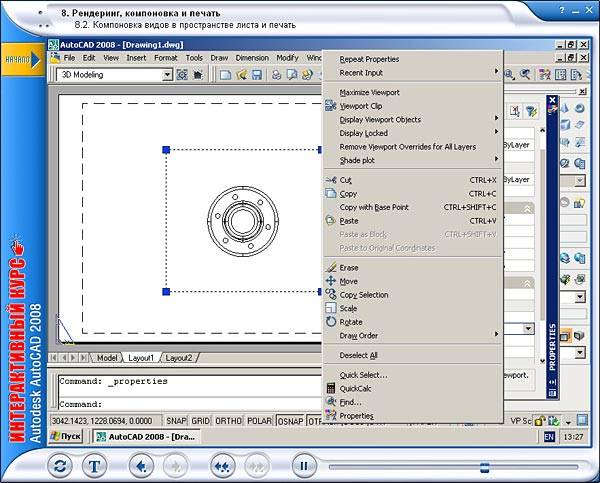Collapse the lower Properties section chevron
The image size is (600, 483).
527,283
